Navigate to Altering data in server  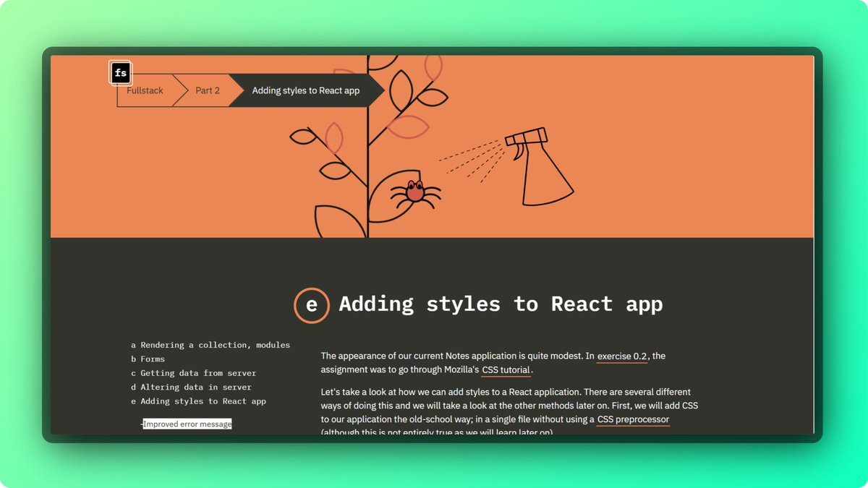pyautogui.click(x=191, y=387)
